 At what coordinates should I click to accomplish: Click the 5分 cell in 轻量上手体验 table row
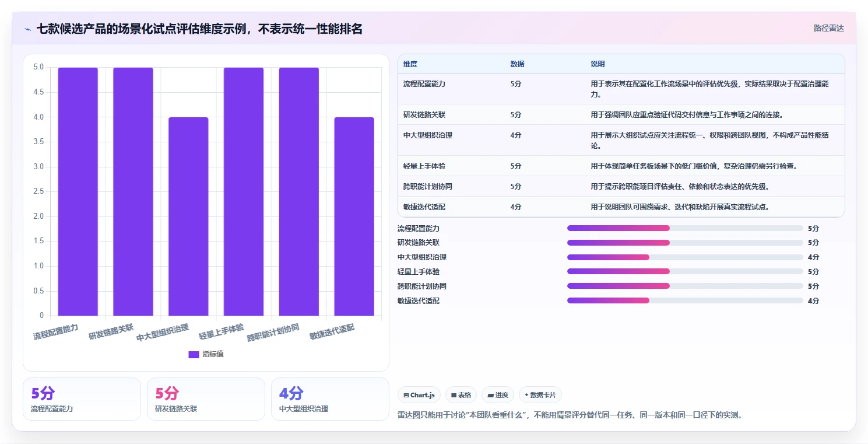[516, 166]
